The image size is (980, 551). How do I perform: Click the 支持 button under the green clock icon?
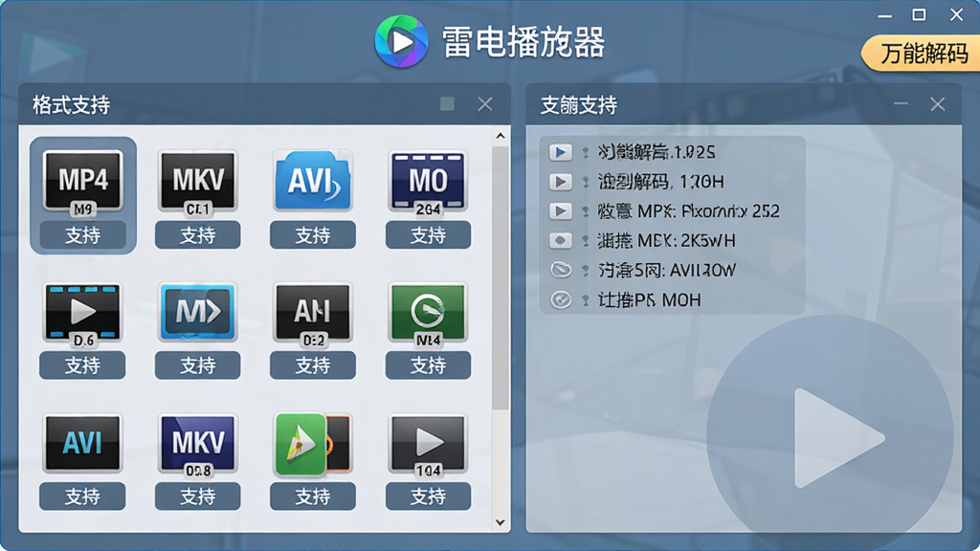point(428,365)
